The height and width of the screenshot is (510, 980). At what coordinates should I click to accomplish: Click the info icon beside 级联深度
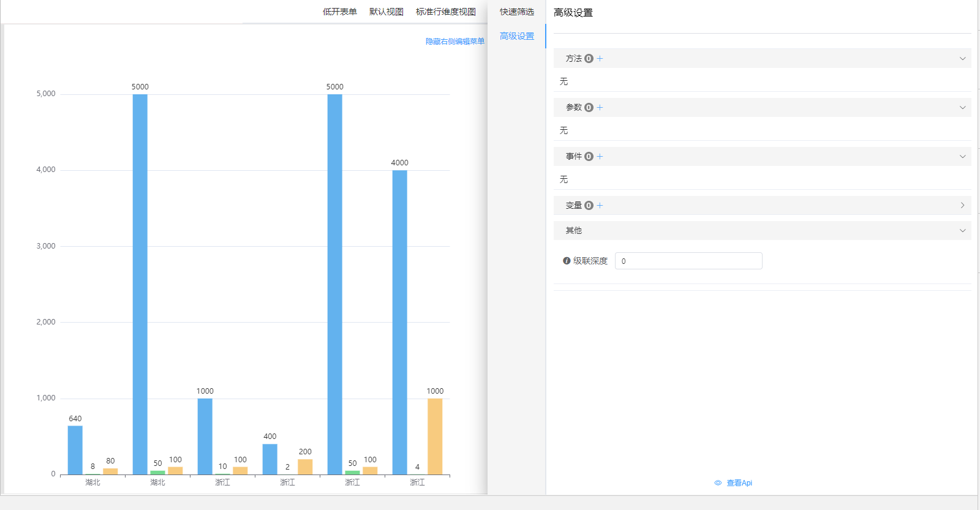point(567,261)
